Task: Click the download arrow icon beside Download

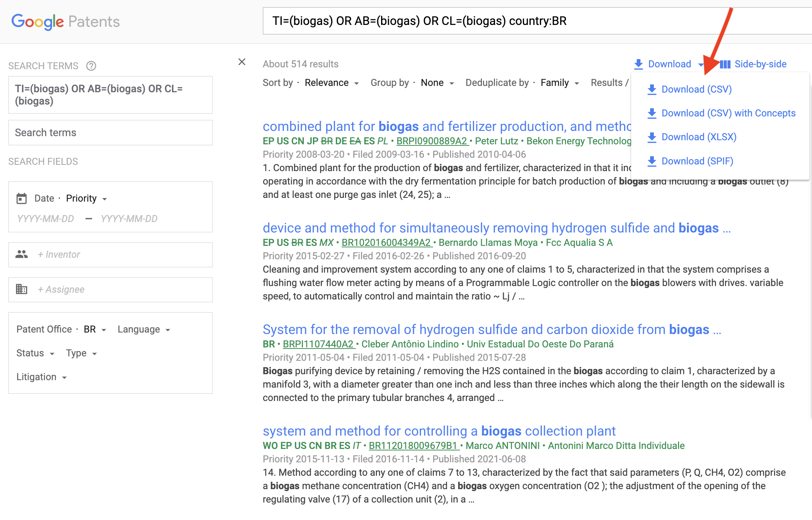Action: (639, 64)
